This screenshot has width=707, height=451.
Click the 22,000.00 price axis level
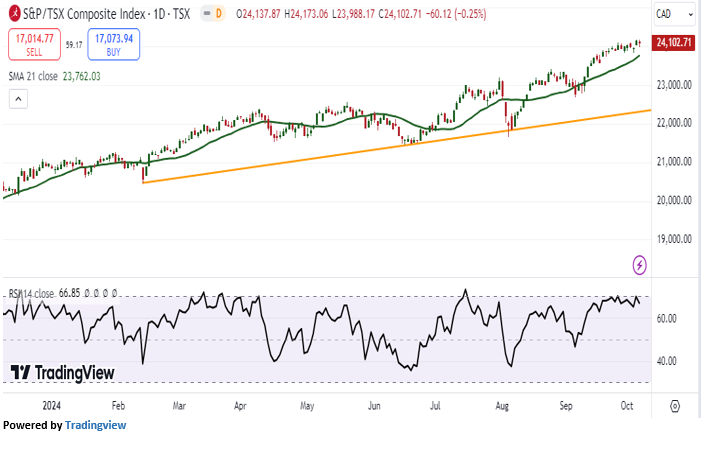(x=674, y=123)
